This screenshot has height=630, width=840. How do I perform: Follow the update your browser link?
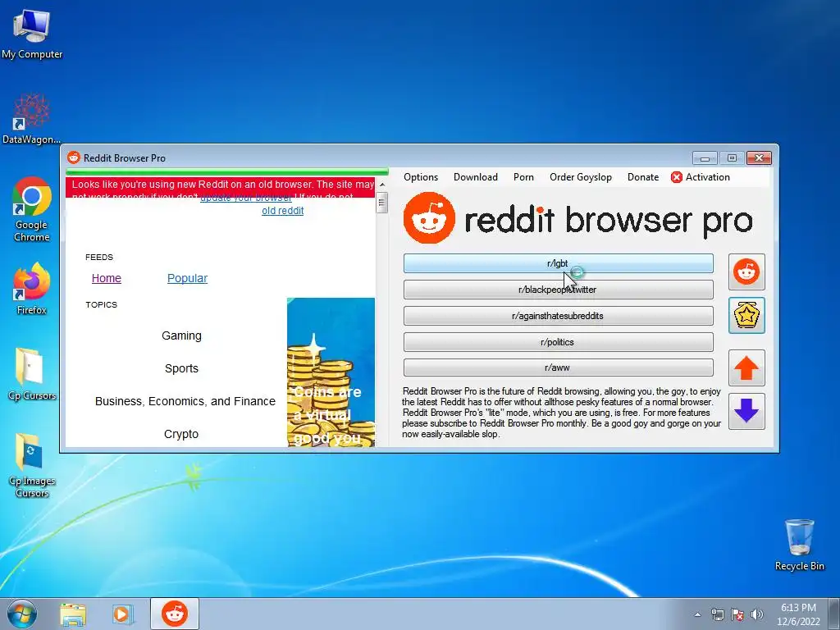click(x=246, y=198)
